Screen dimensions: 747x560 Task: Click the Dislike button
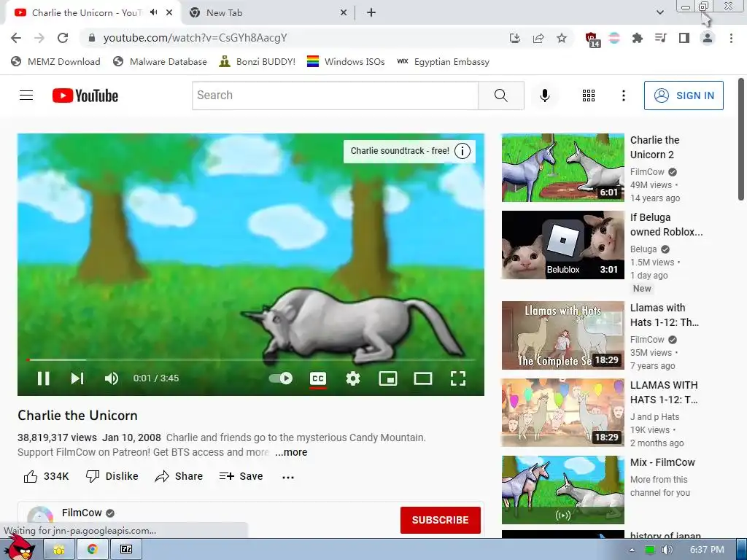(112, 476)
